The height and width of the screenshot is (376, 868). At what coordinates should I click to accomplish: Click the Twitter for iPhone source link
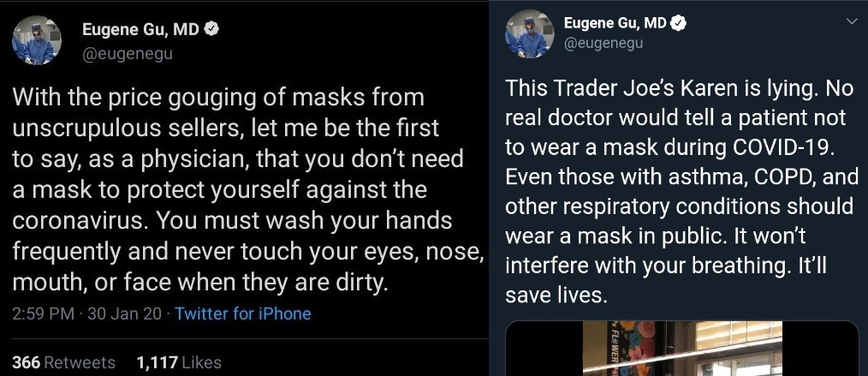pyautogui.click(x=243, y=313)
